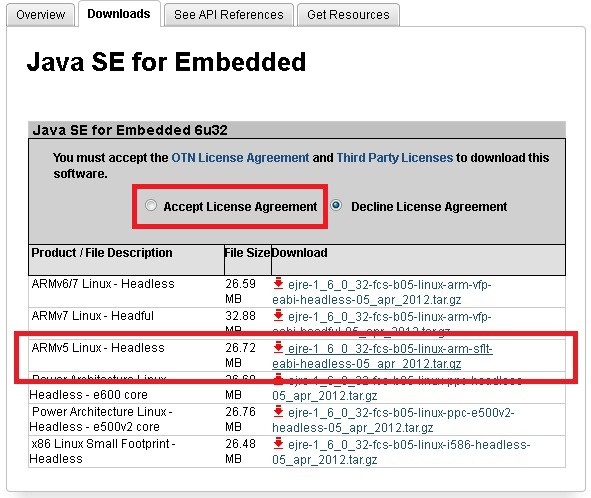The height and width of the screenshot is (498, 591).
Task: Select Accept License Agreement radio button
Action: (151, 205)
